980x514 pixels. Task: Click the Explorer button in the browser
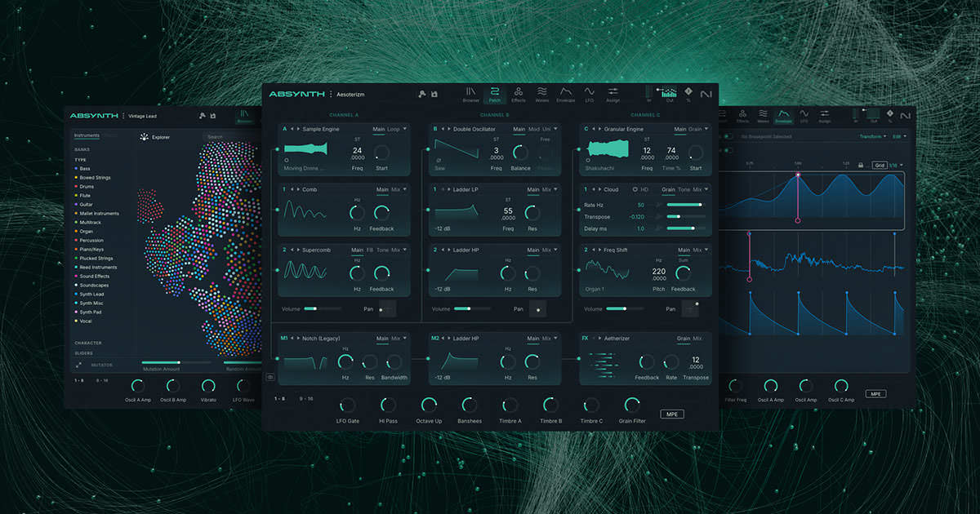pyautogui.click(x=155, y=136)
